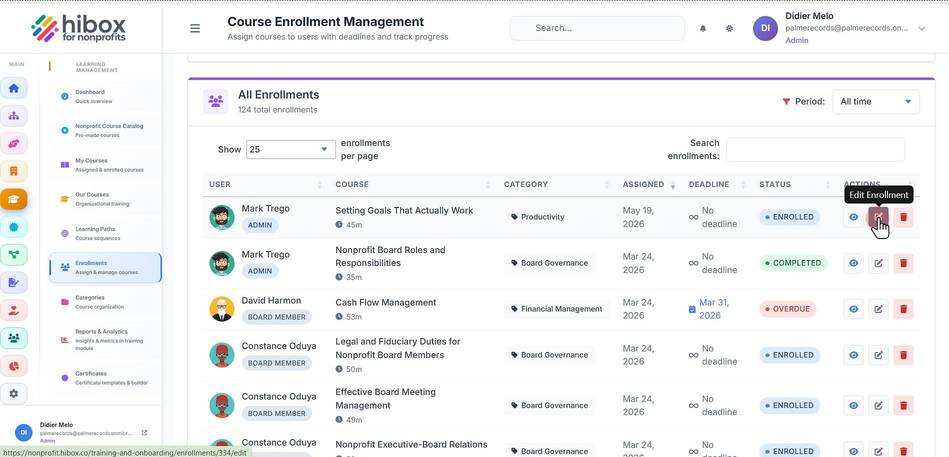Open external link icon beside Didier Melo

tap(144, 433)
